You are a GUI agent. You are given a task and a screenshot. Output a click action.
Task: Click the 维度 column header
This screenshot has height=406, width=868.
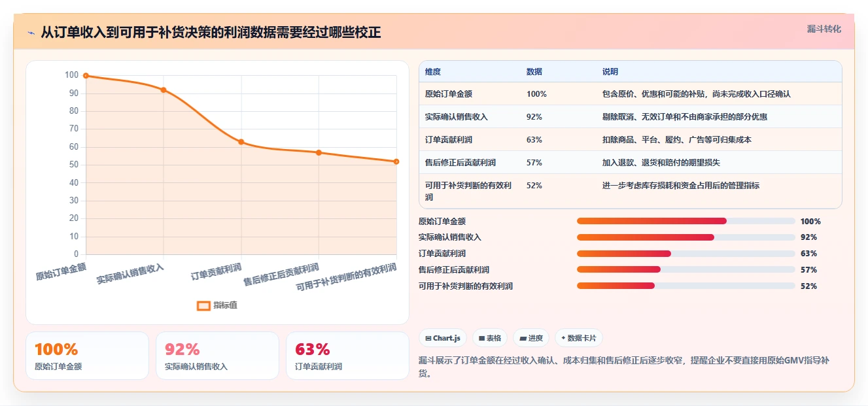(433, 72)
